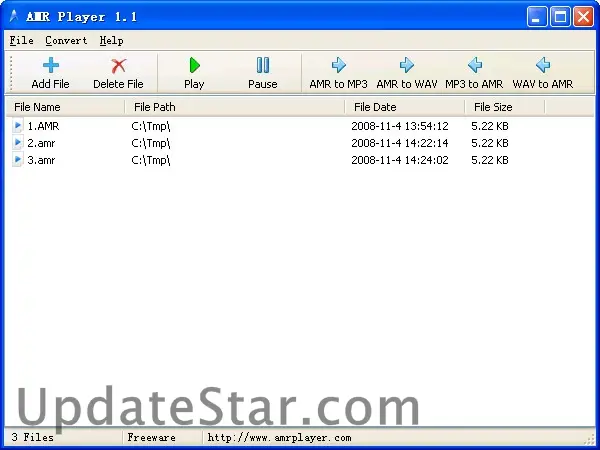600x450 pixels.
Task: Convert with AMR to WAV toolbar button
Action: [407, 73]
